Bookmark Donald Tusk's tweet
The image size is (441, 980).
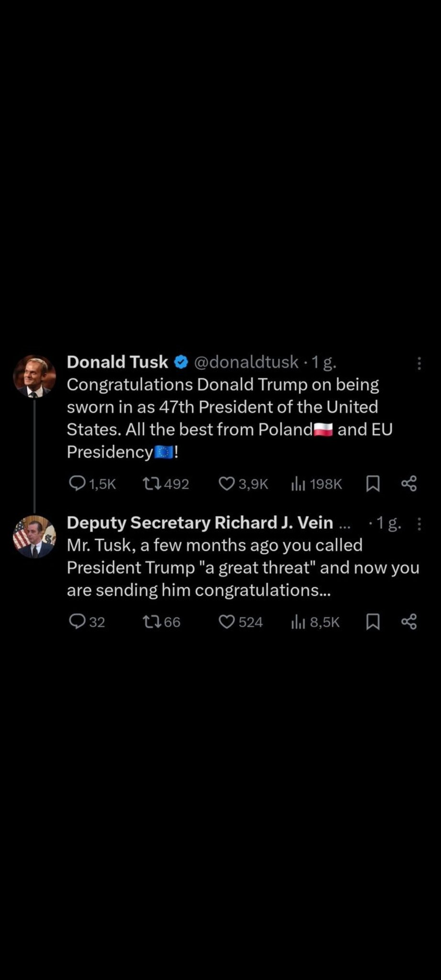pyautogui.click(x=373, y=483)
